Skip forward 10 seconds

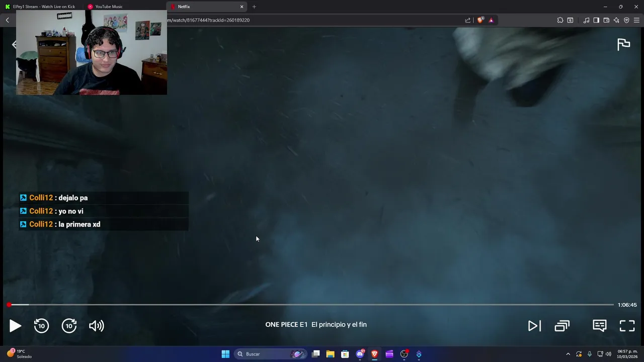(x=69, y=326)
